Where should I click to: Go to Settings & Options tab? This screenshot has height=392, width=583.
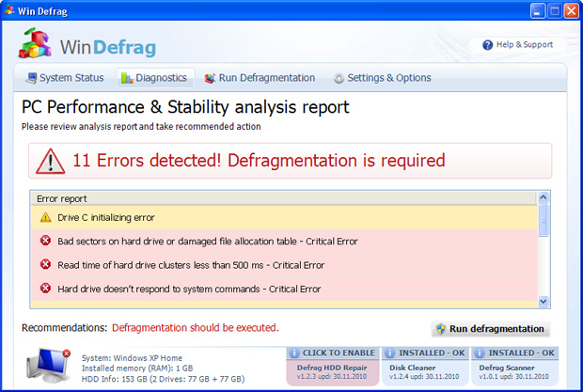coord(382,78)
